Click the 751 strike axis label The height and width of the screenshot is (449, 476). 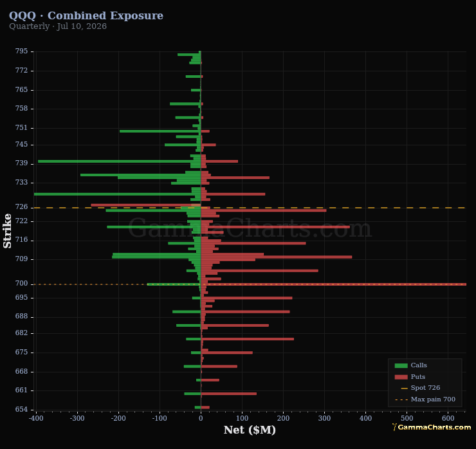(x=21, y=127)
